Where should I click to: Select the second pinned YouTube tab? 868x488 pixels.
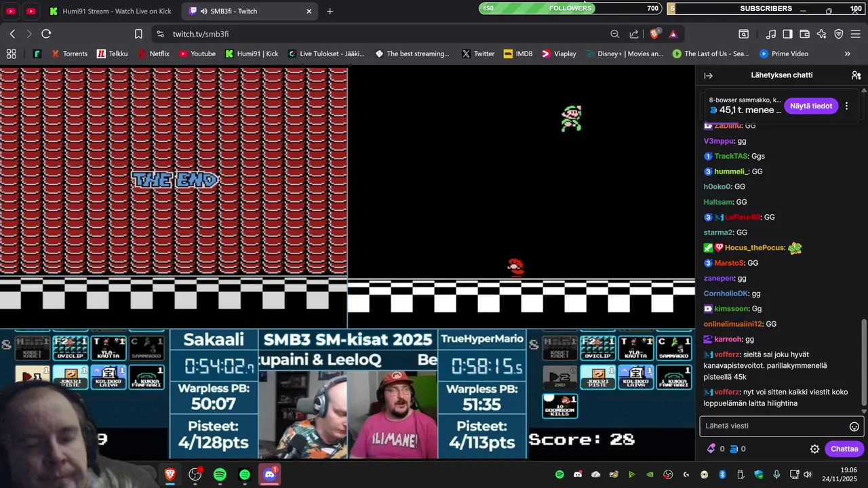(31, 11)
